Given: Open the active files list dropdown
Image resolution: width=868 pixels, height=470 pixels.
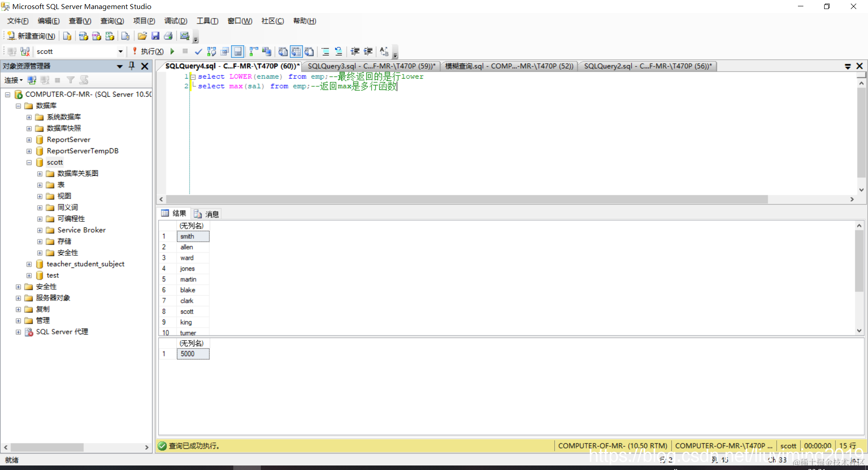Looking at the screenshot, I should coord(848,66).
